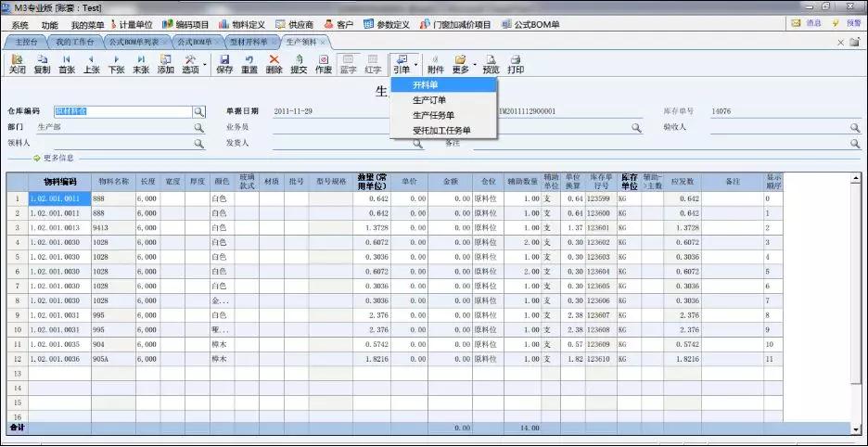Click the 备注 field search magnifier

[x=855, y=144]
